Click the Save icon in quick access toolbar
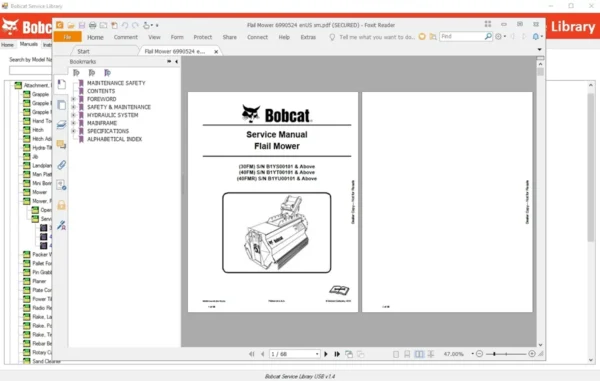 tap(82, 25)
